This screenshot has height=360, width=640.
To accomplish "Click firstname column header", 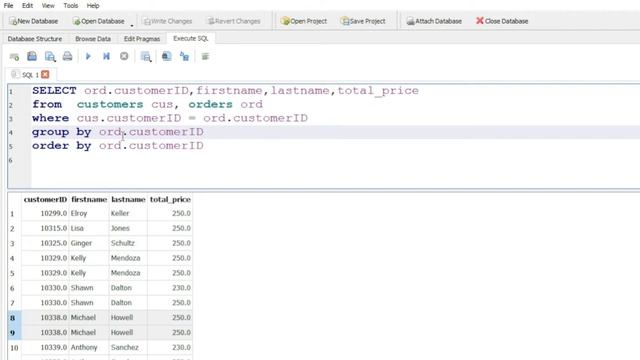I will 89,200.
